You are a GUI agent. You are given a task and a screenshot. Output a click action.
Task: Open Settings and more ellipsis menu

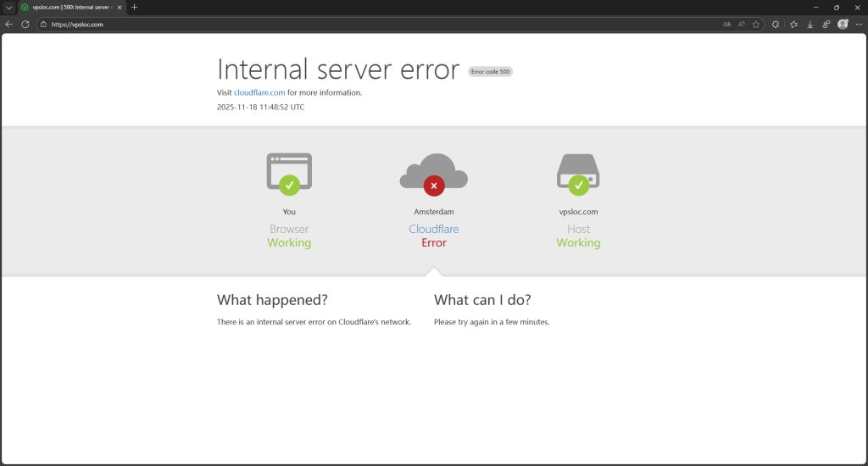tap(859, 25)
